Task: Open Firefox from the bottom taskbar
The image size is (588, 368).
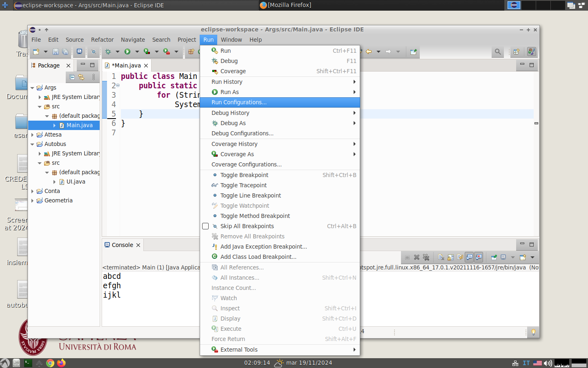Action: point(61,363)
